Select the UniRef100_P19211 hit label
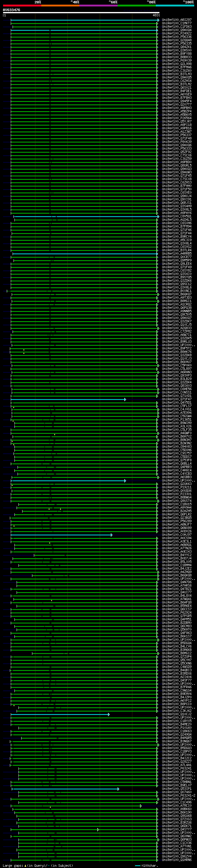This screenshot has height=868, width=197. tap(177, 487)
